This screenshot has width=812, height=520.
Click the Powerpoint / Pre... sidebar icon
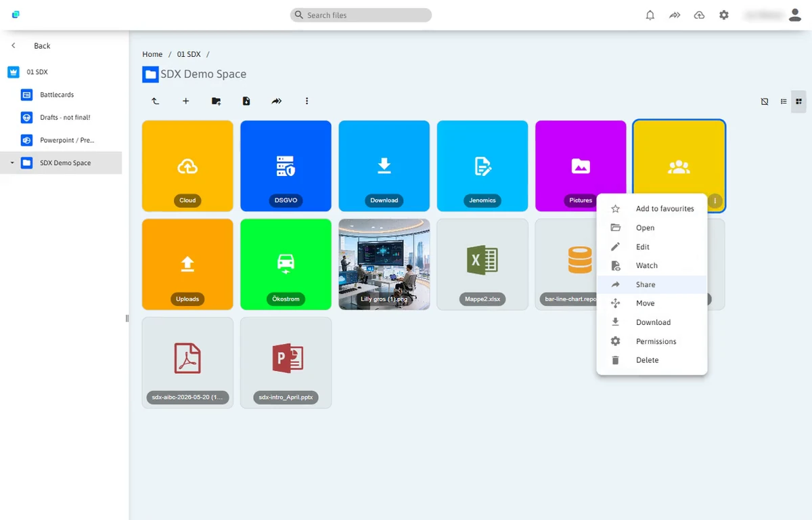[26, 140]
